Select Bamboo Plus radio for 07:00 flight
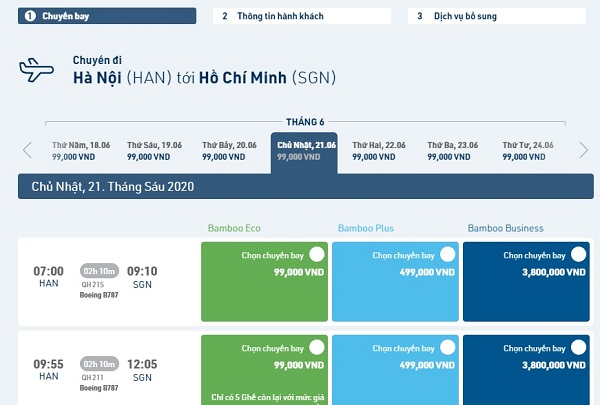This screenshot has height=405, width=600. [x=448, y=255]
